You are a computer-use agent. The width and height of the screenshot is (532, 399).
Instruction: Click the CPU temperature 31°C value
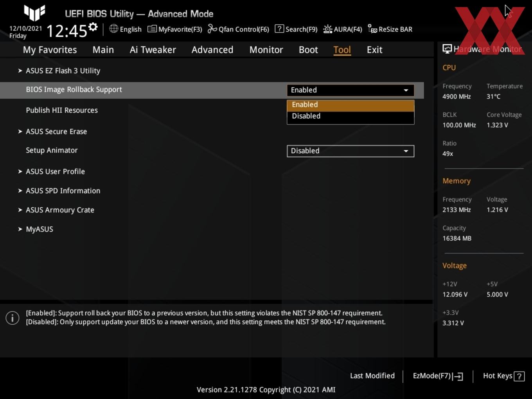click(x=494, y=97)
